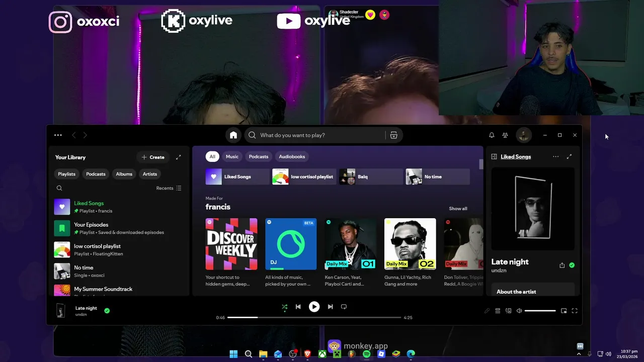
Task: Select the Audiobooks filter chip
Action: coord(292,156)
